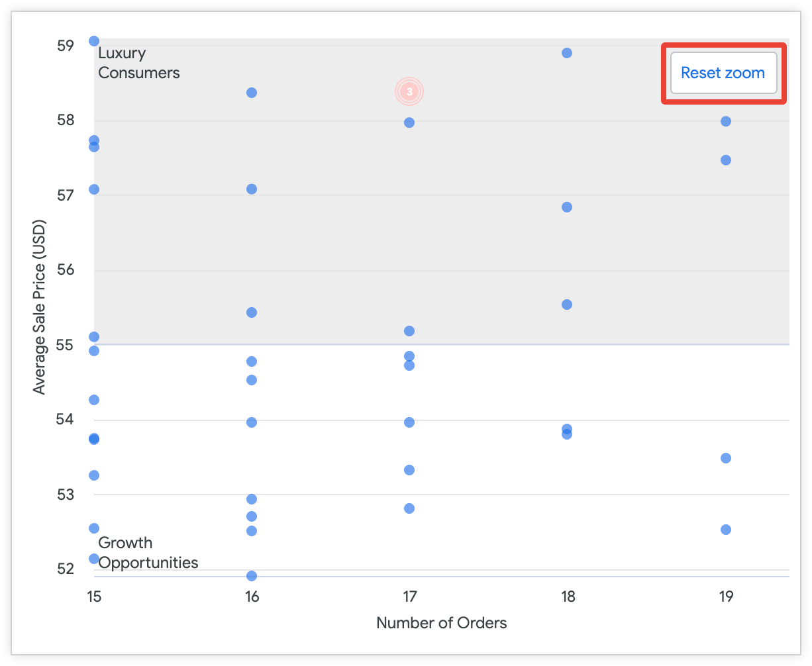Pick the 19-orders point at price 58
Image resolution: width=812 pixels, height=666 pixels.
click(726, 121)
